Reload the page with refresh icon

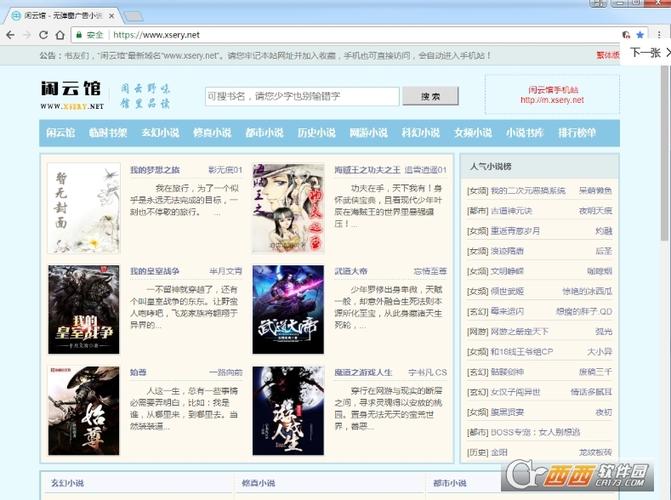coord(43,35)
